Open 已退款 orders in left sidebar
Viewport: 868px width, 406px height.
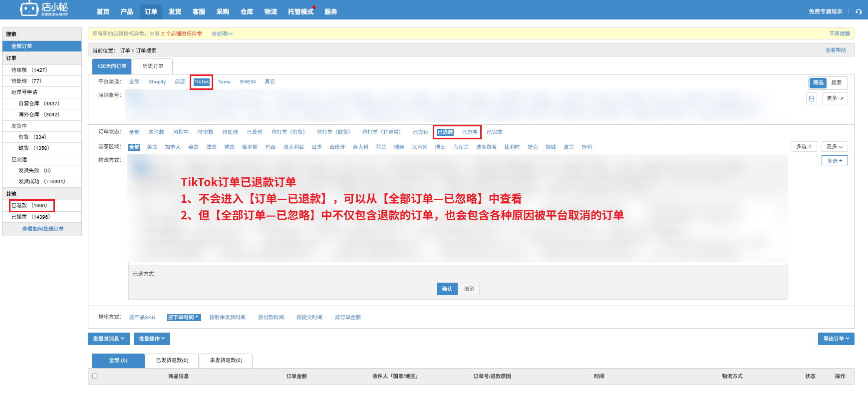[29, 206]
